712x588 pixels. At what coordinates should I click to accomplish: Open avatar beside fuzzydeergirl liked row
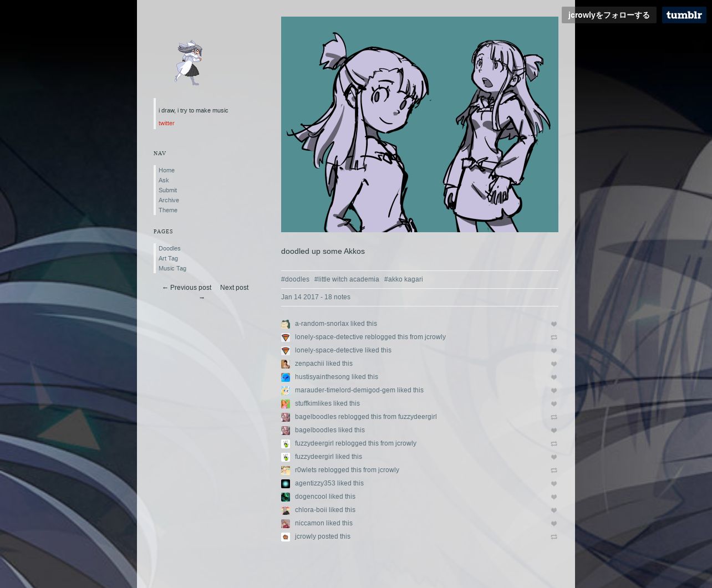[x=286, y=457]
